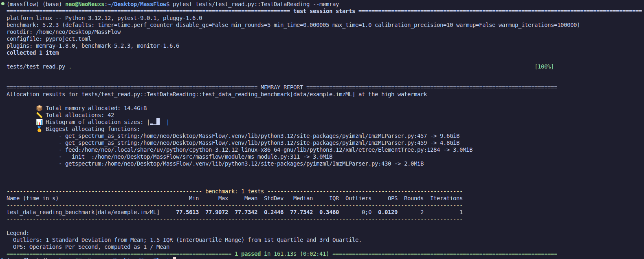Open the ElementTree.py:1284 file path
Screen dimensions: 644x259
click(x=261, y=150)
